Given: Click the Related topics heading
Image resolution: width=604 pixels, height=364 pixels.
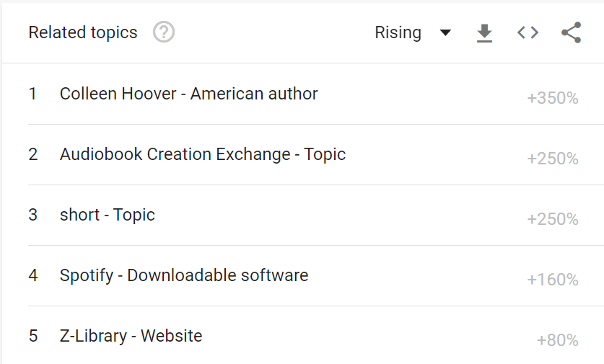Looking at the screenshot, I should tap(83, 32).
